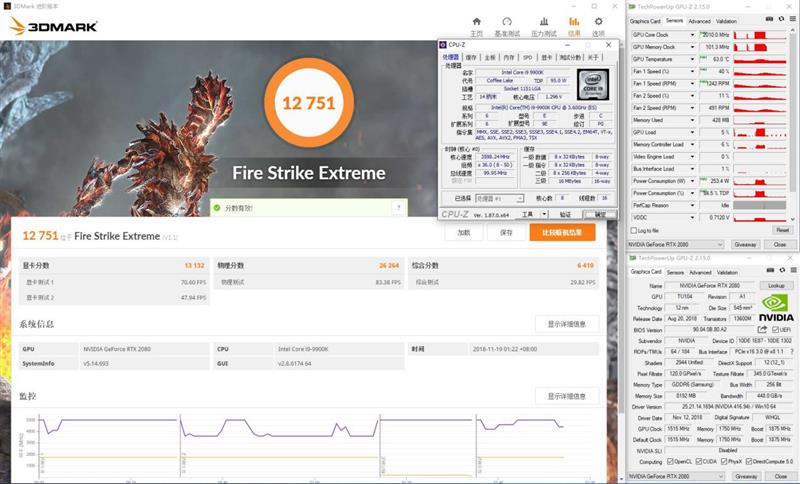
Task: Click the NVIDIA logo in GPU-Z
Action: coord(776,308)
